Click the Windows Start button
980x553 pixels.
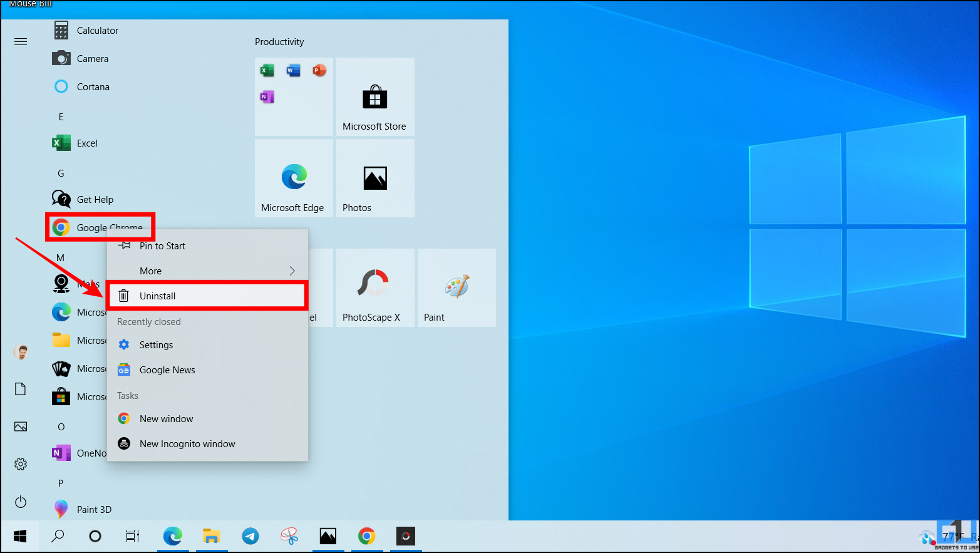(20, 536)
